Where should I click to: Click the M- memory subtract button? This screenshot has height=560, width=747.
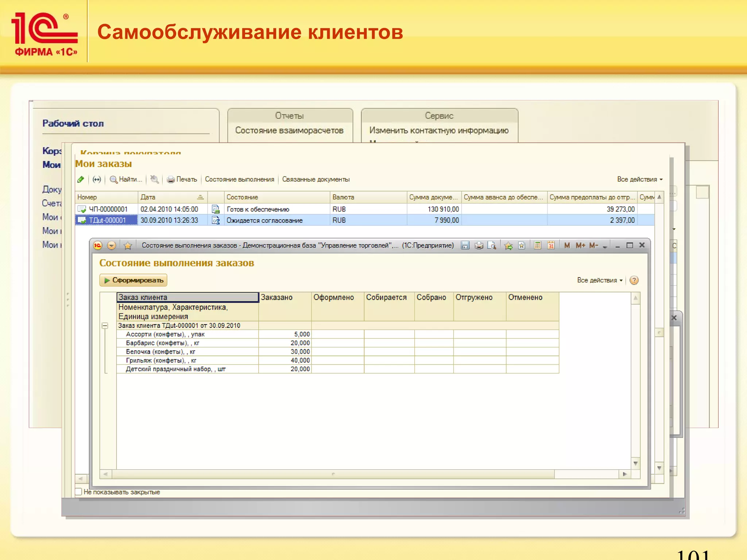coord(594,245)
